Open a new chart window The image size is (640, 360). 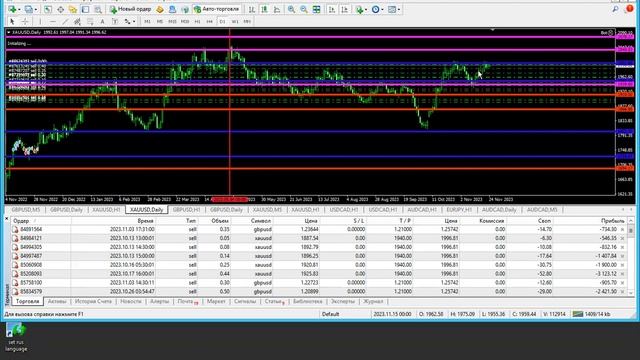[12, 9]
